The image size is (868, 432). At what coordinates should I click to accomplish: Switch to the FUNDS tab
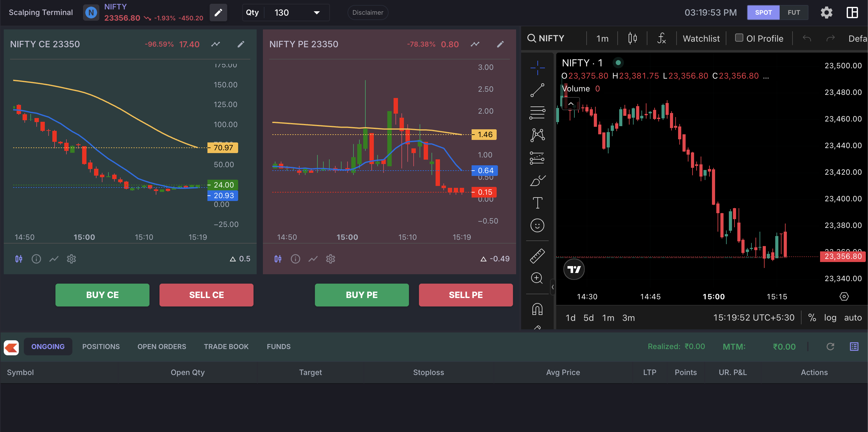(x=278, y=346)
